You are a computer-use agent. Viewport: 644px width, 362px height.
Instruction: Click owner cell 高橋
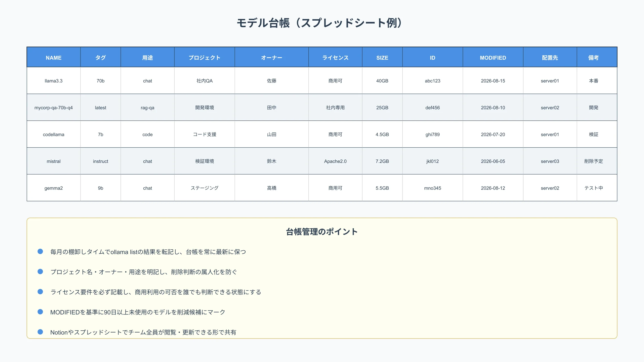[272, 188]
